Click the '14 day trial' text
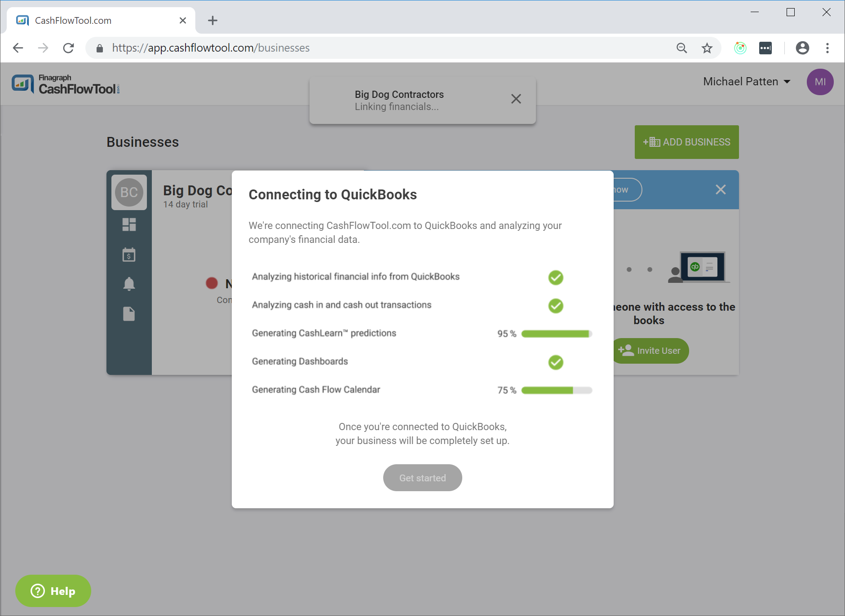Image resolution: width=845 pixels, height=616 pixels. (x=186, y=204)
